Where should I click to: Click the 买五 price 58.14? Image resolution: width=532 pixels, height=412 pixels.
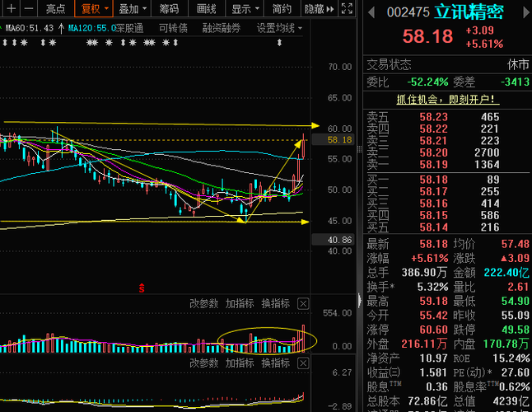point(434,227)
